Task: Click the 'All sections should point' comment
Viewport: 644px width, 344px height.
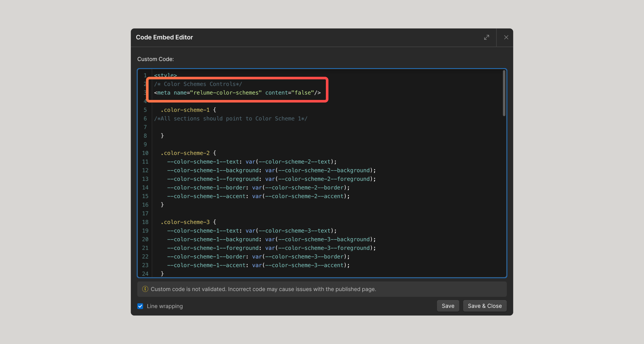Action: coord(231,118)
